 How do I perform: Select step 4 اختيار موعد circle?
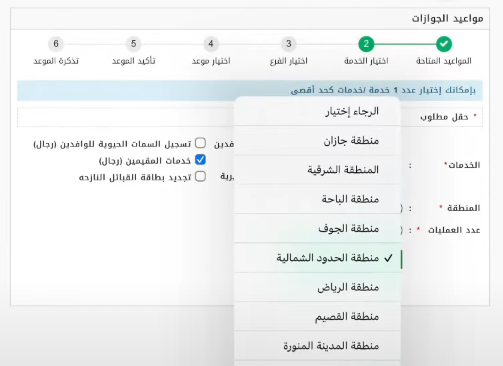pos(211,44)
